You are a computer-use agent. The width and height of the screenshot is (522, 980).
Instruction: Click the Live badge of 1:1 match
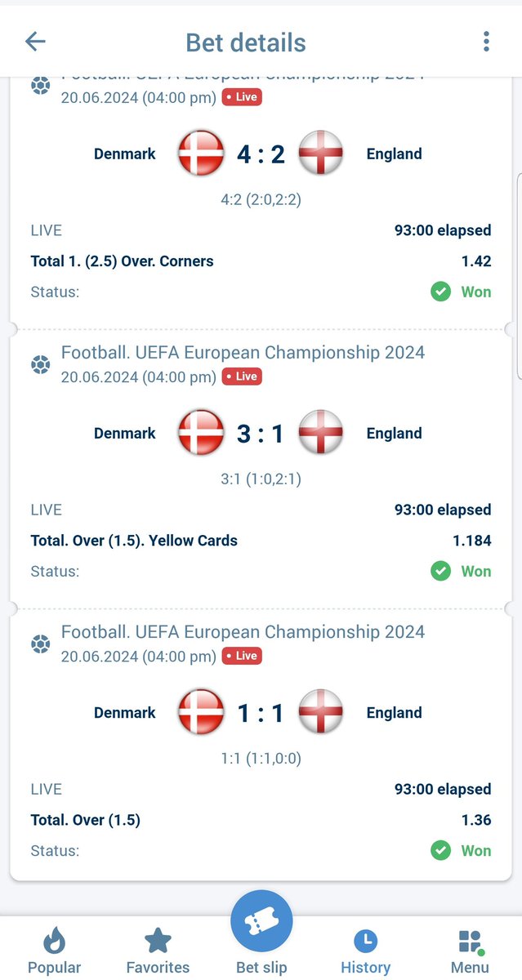coord(242,656)
